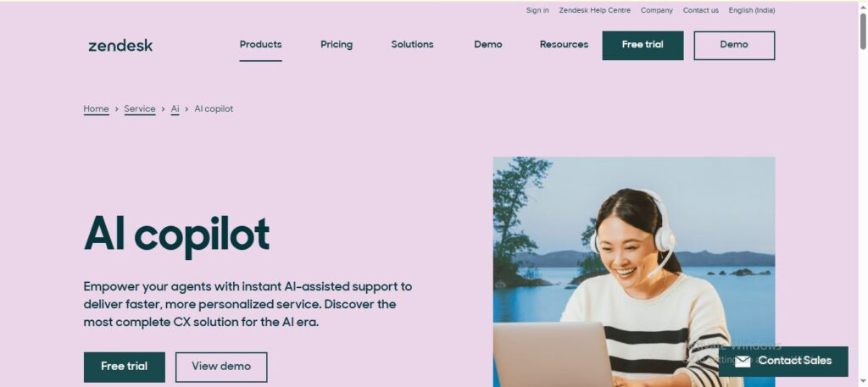Open the Products menu
The height and width of the screenshot is (387, 868).
tap(260, 44)
